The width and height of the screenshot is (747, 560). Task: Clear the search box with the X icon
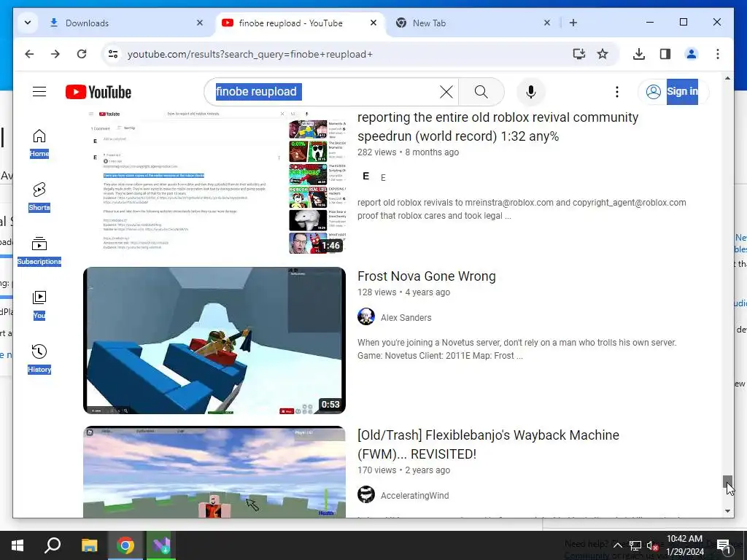[446, 91]
